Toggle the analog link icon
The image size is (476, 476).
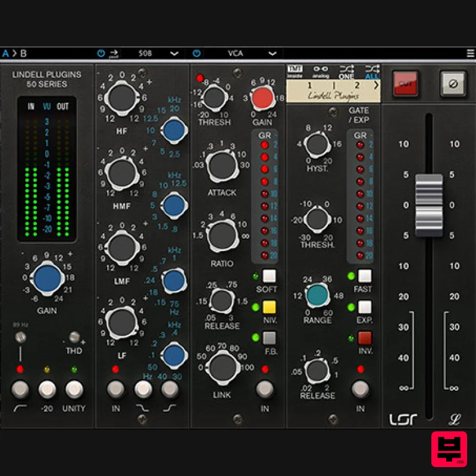point(321,71)
